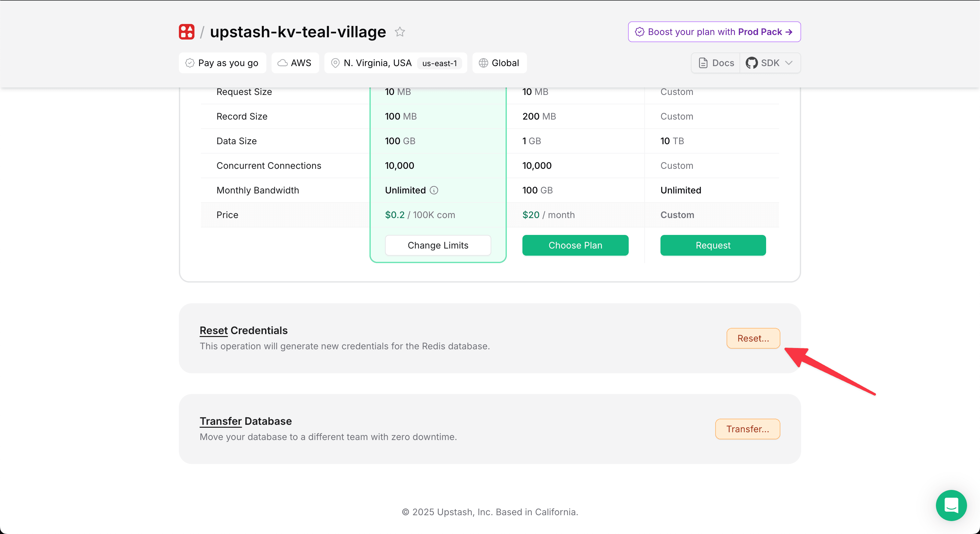Screen dimensions: 980x534
Task: Click the Reset Credentials heading
Action: tap(243, 331)
